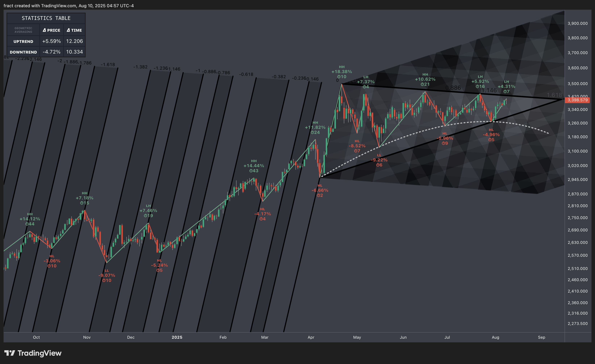Image resolution: width=595 pixels, height=364 pixels.
Task: Select the DOWNTREND row label
Action: [23, 52]
